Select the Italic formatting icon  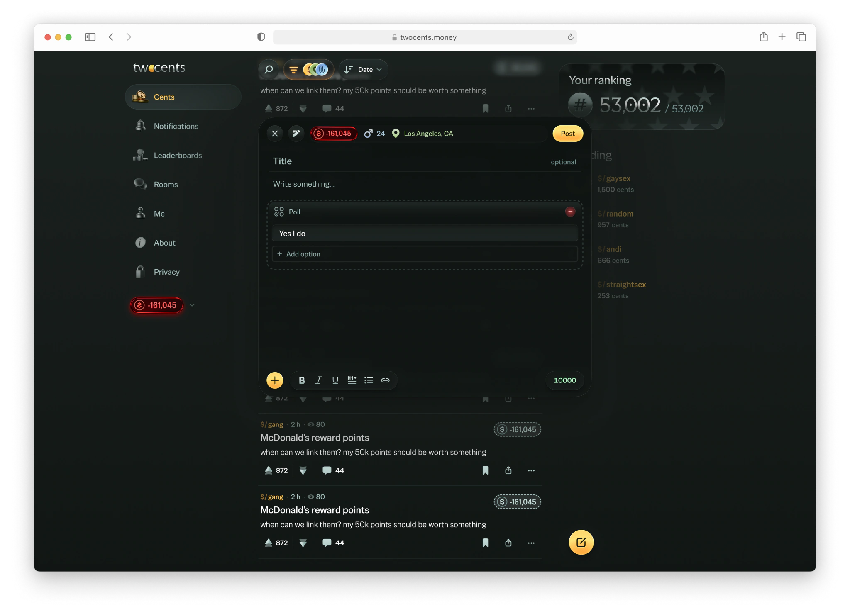click(318, 380)
